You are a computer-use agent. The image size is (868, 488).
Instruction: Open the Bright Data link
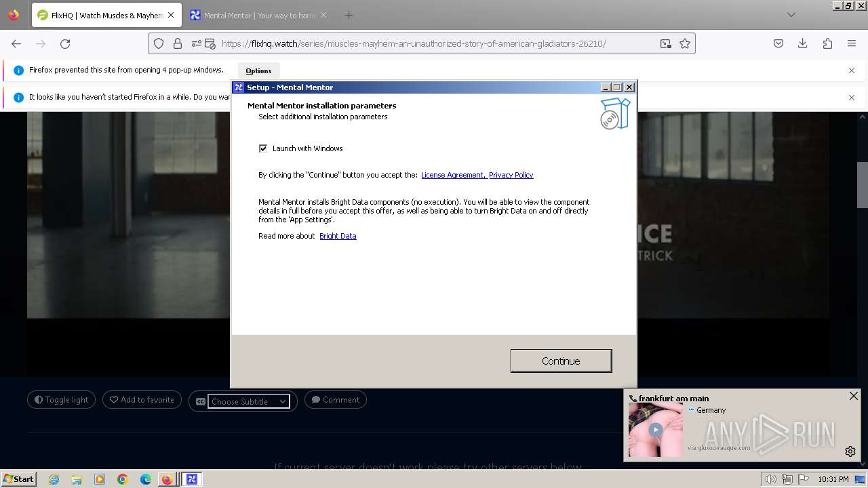click(x=338, y=236)
